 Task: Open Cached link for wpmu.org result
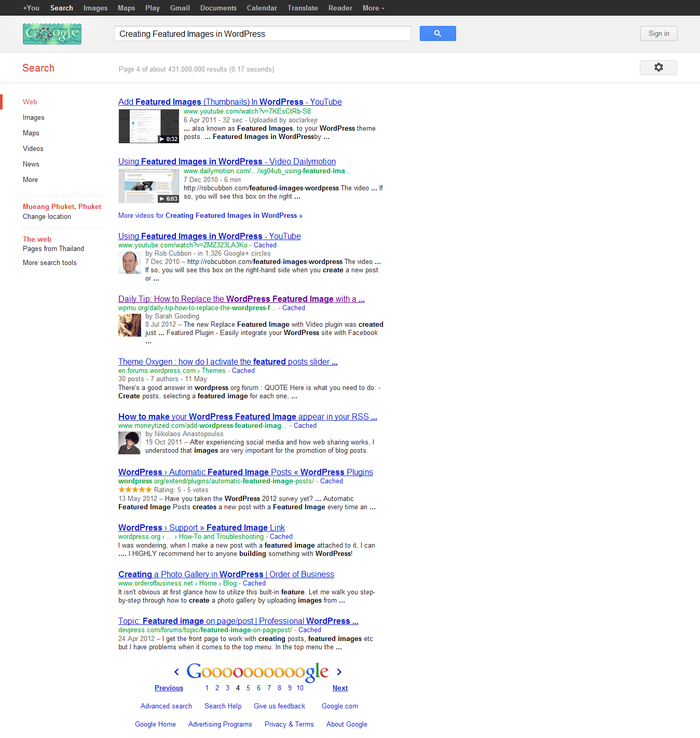(294, 308)
